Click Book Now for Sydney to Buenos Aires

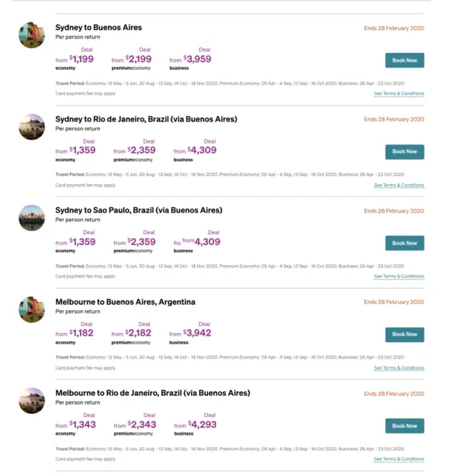tap(405, 60)
